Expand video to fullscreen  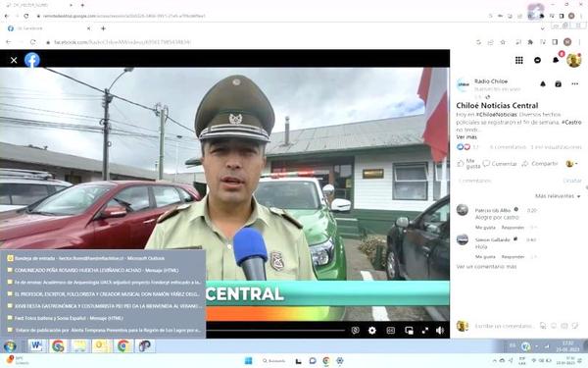tap(425, 331)
